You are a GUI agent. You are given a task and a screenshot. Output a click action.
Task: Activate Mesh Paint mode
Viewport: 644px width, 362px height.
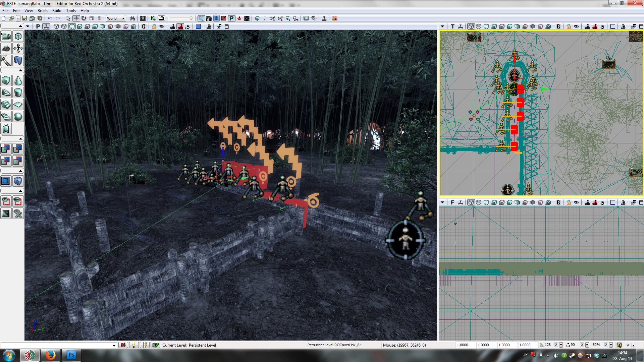[x=6, y=60]
